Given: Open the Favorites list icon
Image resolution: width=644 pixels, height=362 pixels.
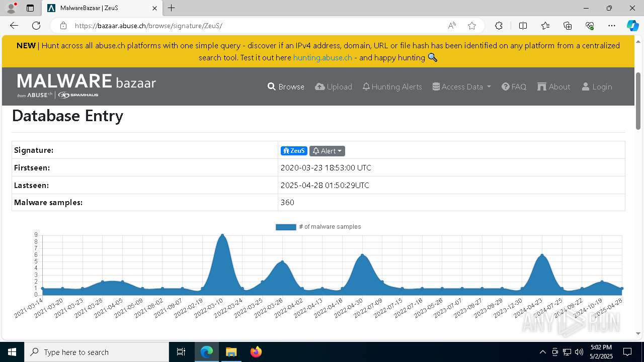Looking at the screenshot, I should pos(545,26).
